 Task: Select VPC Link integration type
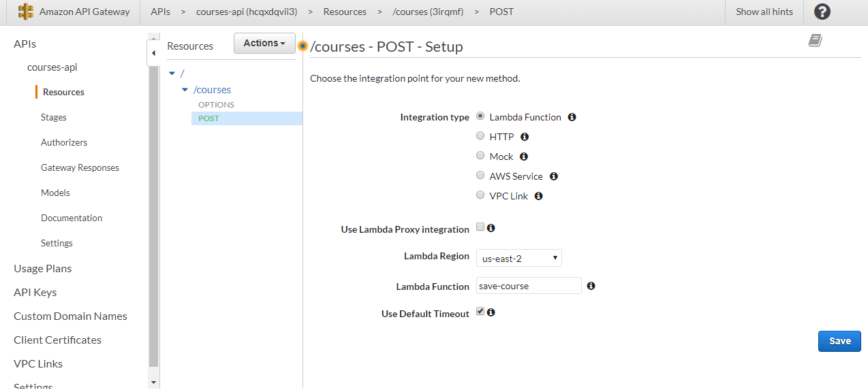tap(480, 195)
